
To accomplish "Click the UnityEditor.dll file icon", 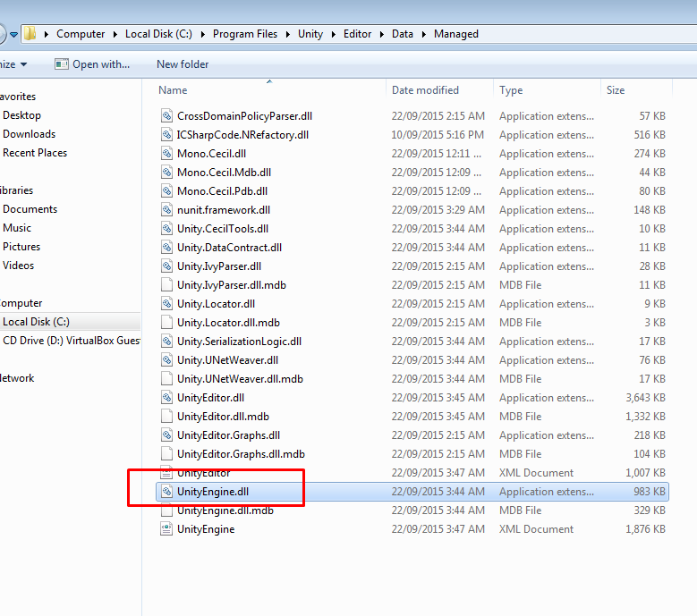I will tap(166, 398).
